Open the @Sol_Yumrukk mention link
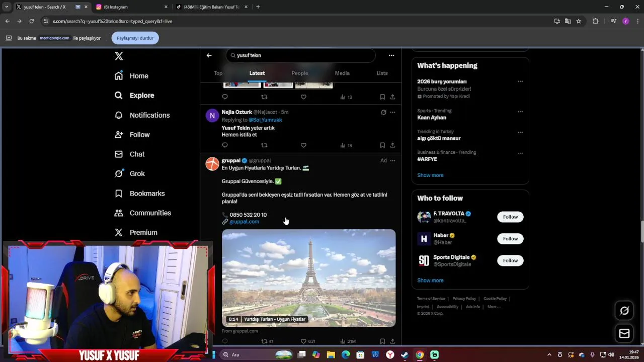The height and width of the screenshot is (362, 644). 265,120
